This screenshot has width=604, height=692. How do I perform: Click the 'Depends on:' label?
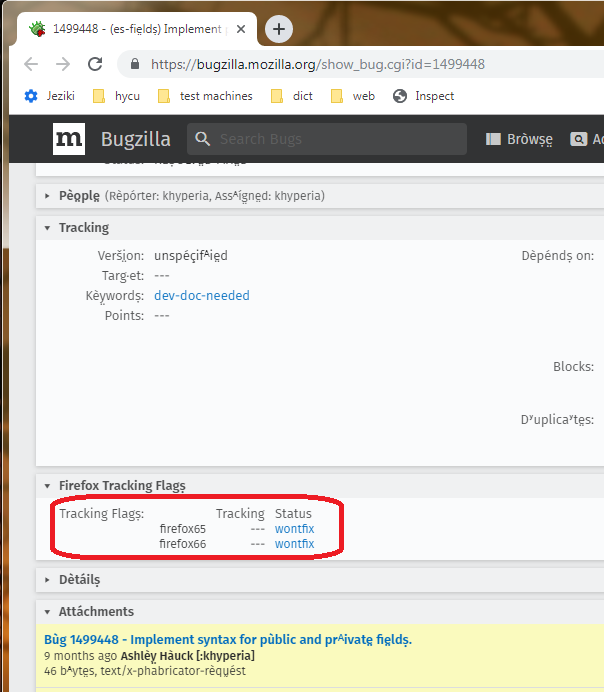tap(558, 256)
